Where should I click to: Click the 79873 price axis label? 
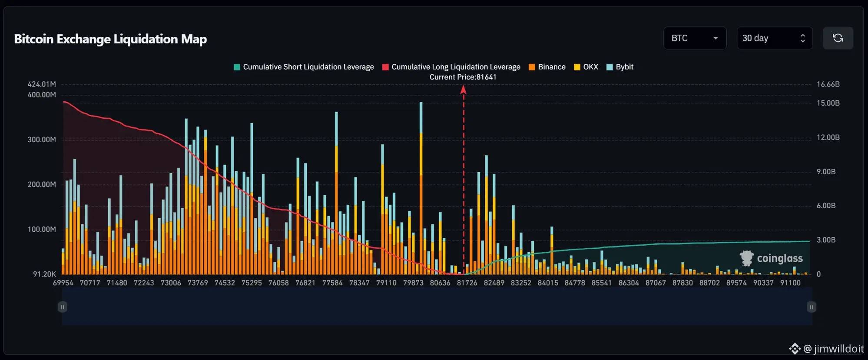pyautogui.click(x=413, y=283)
